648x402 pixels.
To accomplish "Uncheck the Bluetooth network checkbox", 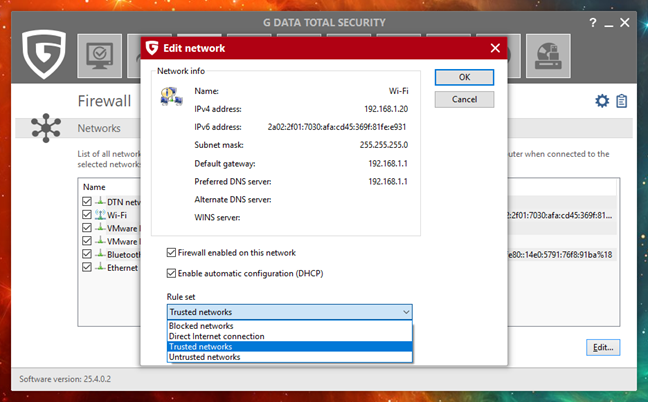I will [x=87, y=254].
